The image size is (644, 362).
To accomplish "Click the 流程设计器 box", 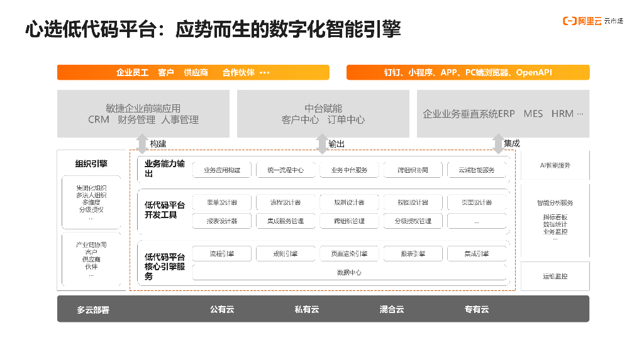I will (286, 203).
